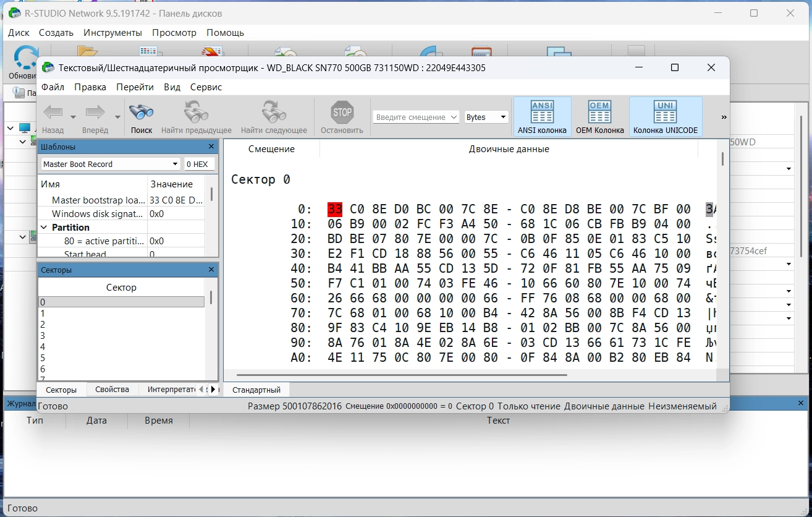Screen dimensions: 812x517
Task: Click the Двоичные данные column header
Action: (509, 149)
